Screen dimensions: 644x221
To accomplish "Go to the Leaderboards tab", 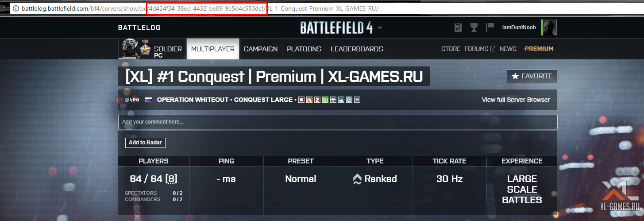I will 357,49.
